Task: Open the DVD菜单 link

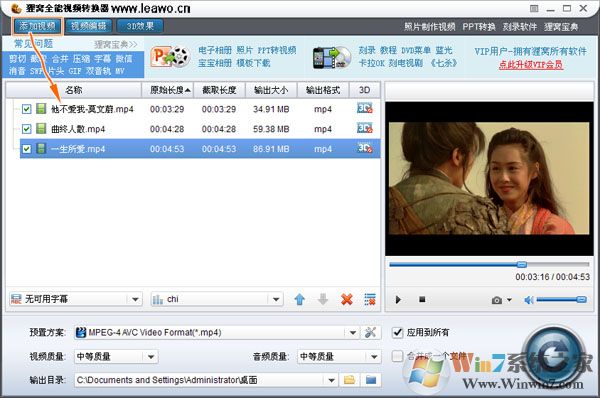Action: click(416, 50)
